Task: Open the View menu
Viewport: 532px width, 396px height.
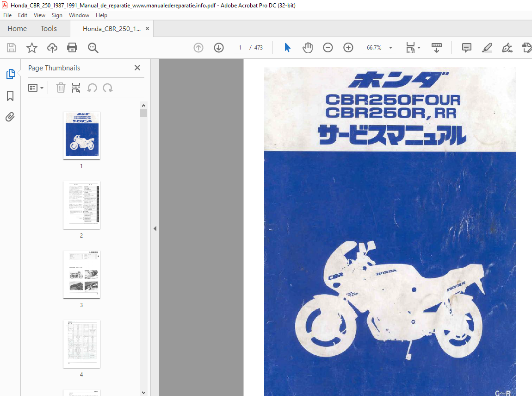Action: coord(39,15)
